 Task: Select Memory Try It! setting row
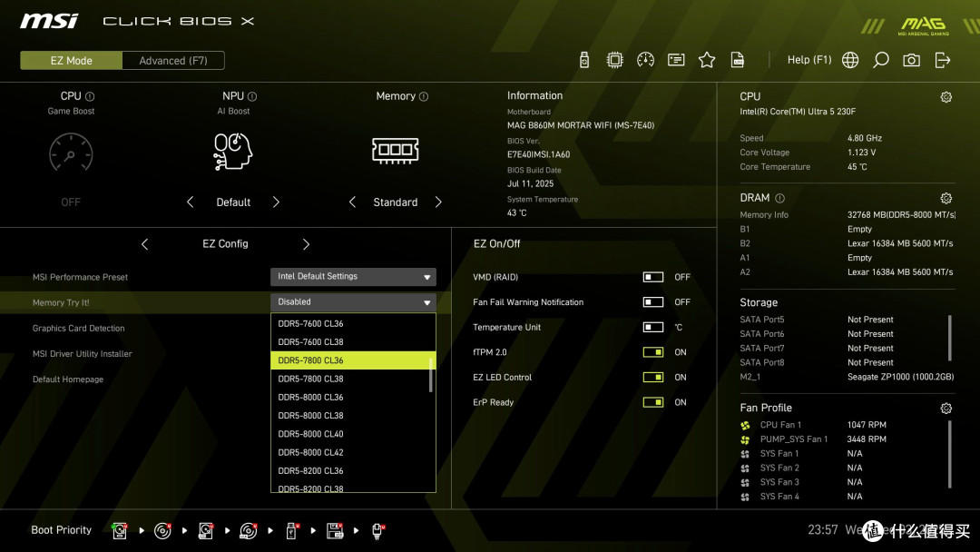(x=225, y=302)
